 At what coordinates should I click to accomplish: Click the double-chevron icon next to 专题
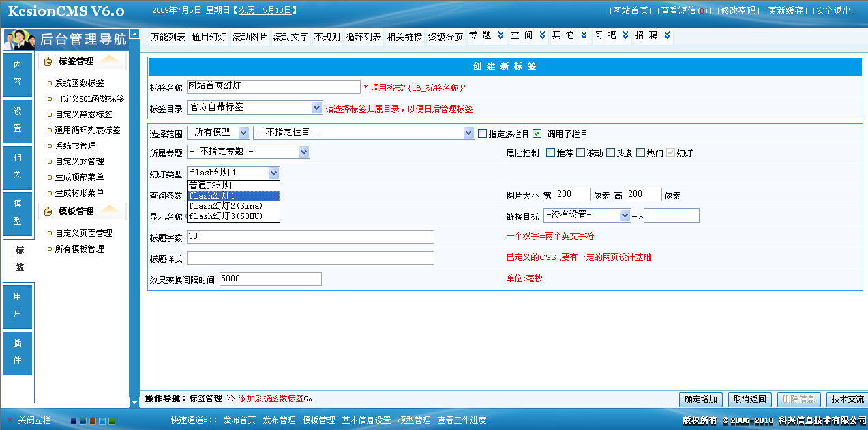pos(501,35)
